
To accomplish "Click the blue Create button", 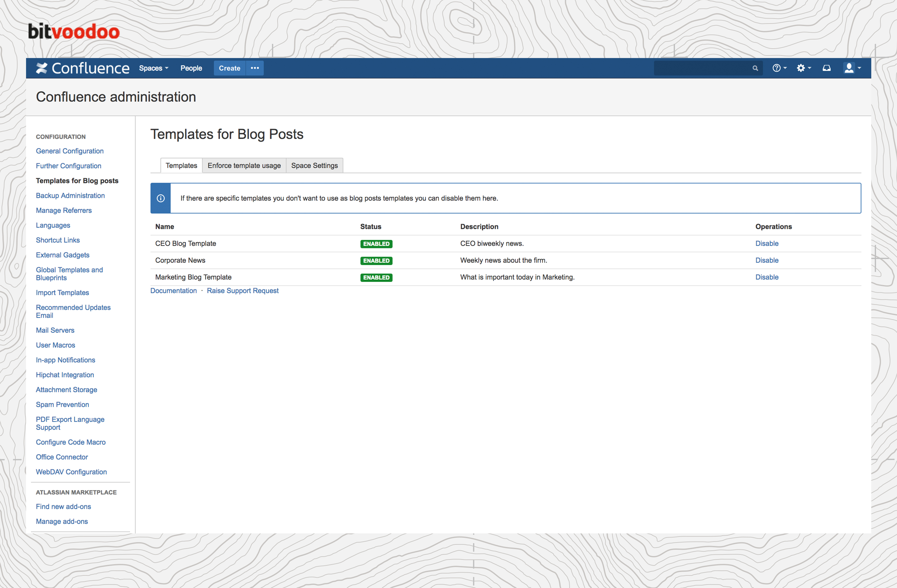I will 229,68.
